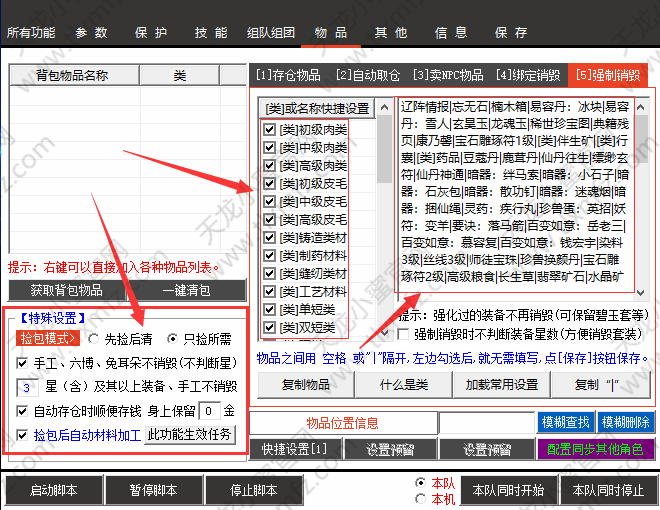Click the 模糊查找 button
The width and height of the screenshot is (660, 510).
(566, 422)
